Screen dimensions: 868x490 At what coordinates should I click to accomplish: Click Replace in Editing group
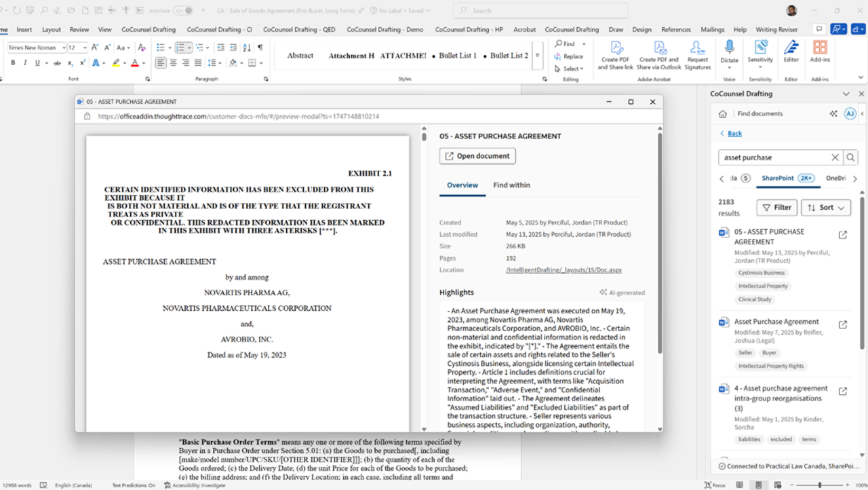(x=568, y=56)
